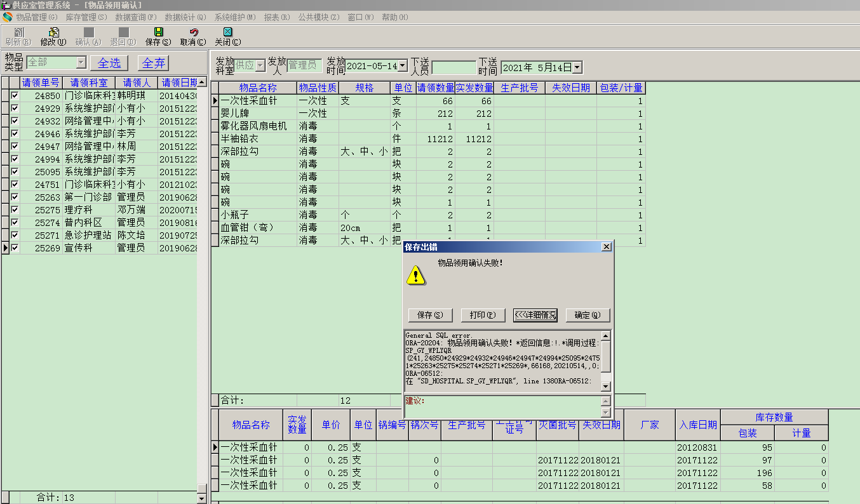Click the 请领科室 column header
860x504 pixels.
pyautogui.click(x=89, y=83)
